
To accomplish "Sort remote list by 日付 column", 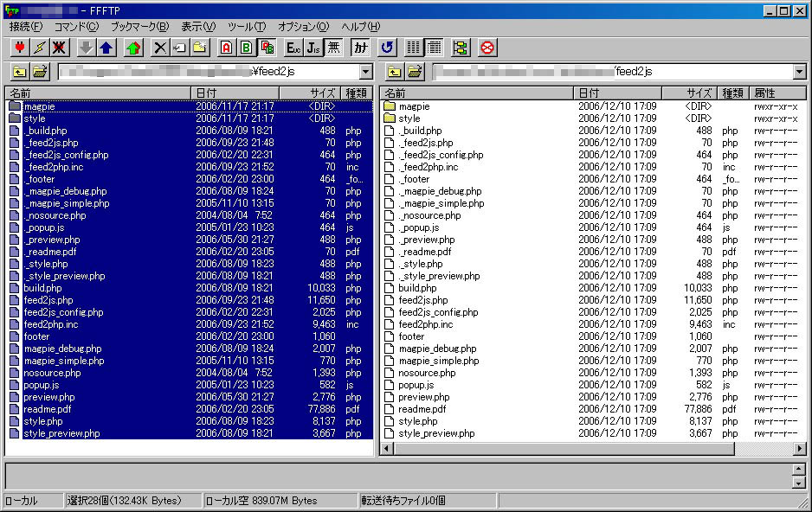I will tap(618, 93).
